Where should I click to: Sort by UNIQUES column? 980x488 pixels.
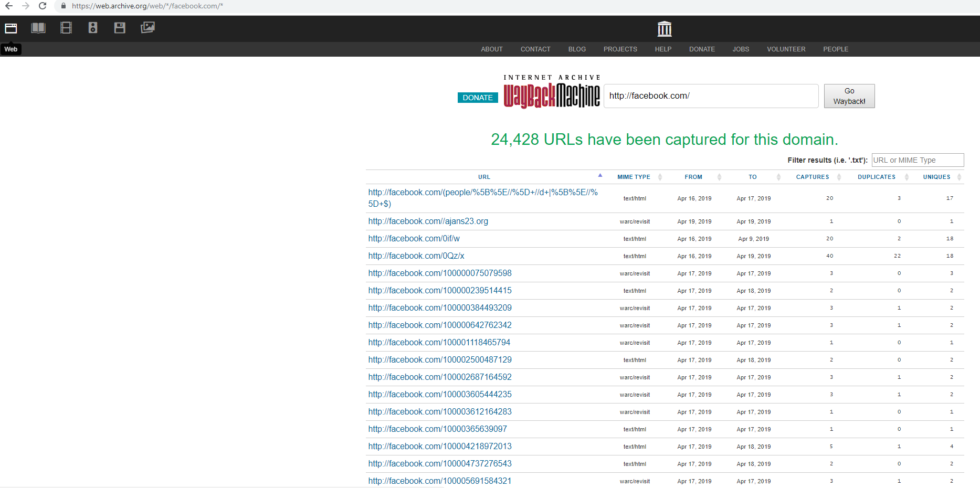pyautogui.click(x=936, y=177)
